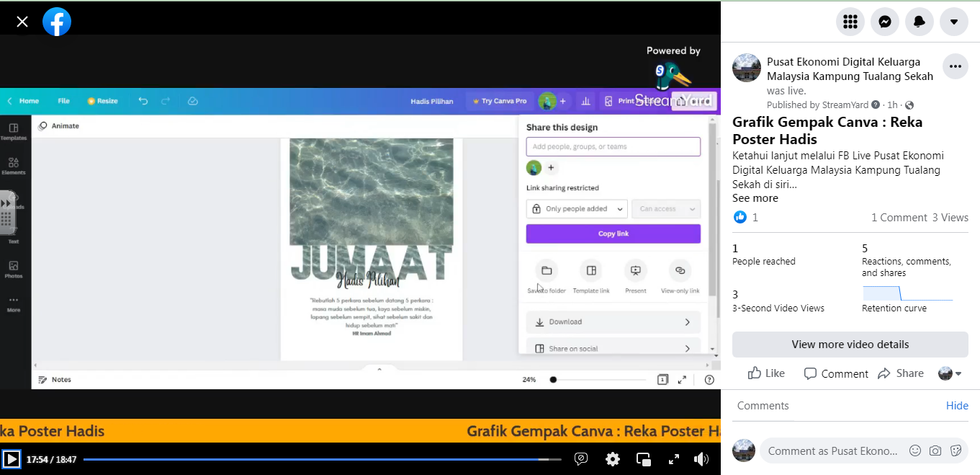This screenshot has height=475, width=980.
Task: Expand the Download option
Action: [x=613, y=322]
